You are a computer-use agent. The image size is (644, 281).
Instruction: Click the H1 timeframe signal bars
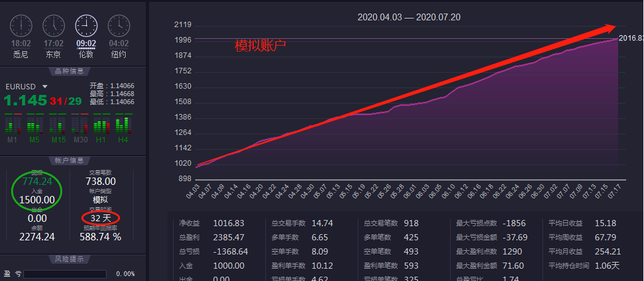click(x=102, y=125)
